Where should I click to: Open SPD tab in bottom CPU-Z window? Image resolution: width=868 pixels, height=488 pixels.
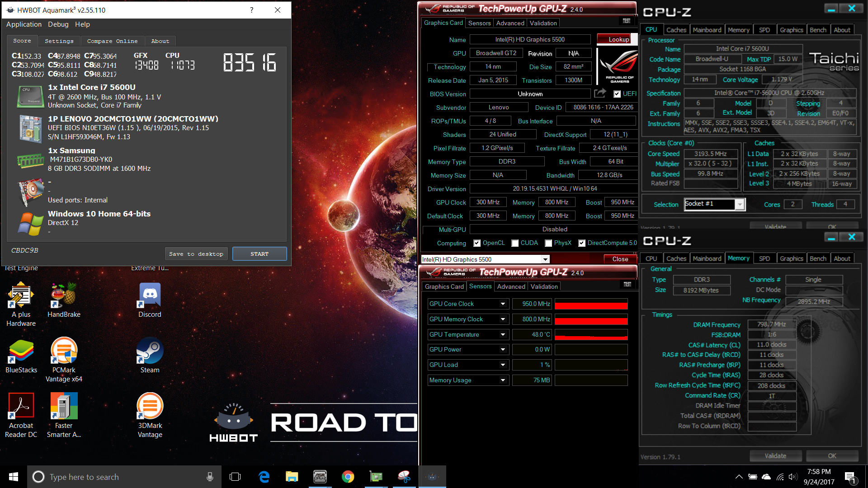764,258
